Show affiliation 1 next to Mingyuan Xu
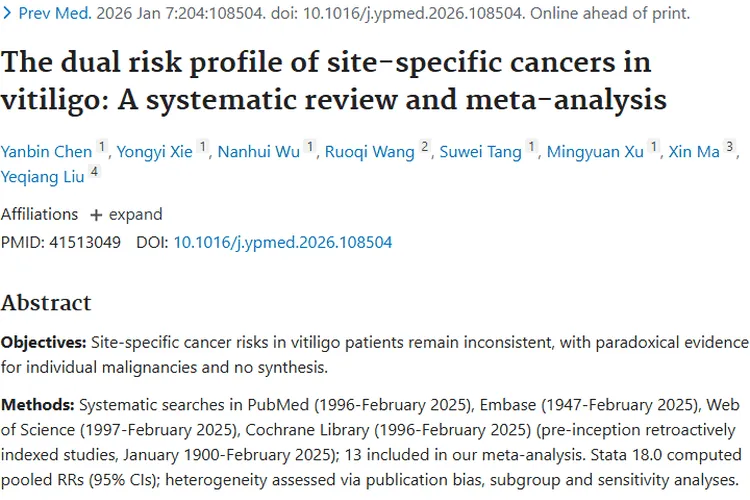The height and width of the screenshot is (500, 750). point(654,149)
